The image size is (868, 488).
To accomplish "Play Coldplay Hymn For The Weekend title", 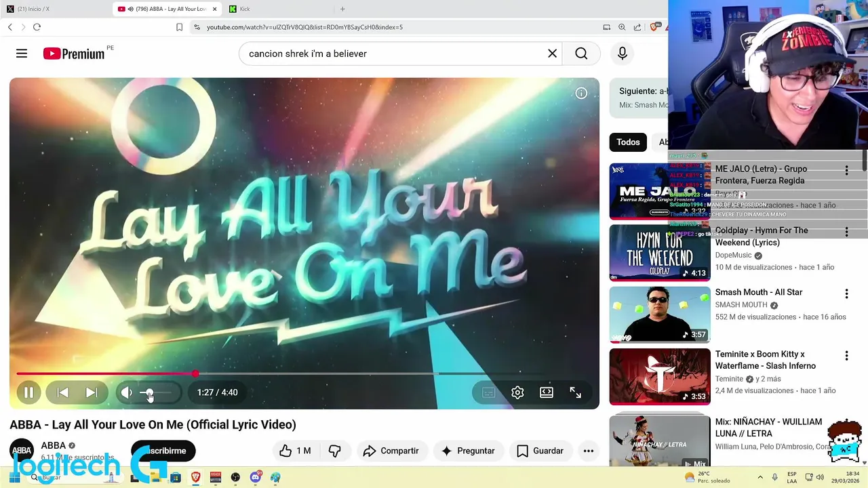I will 762,237.
